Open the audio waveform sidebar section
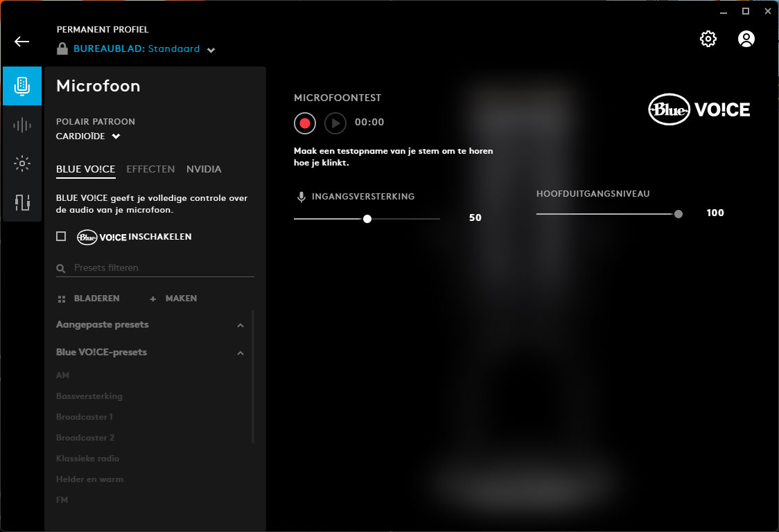The height and width of the screenshot is (532, 779). (22, 125)
